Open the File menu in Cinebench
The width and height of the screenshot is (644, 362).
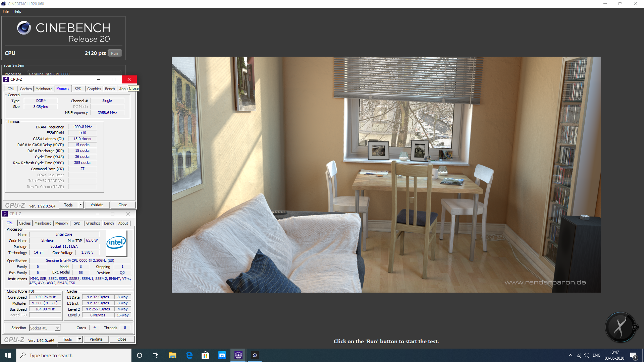pyautogui.click(x=6, y=11)
